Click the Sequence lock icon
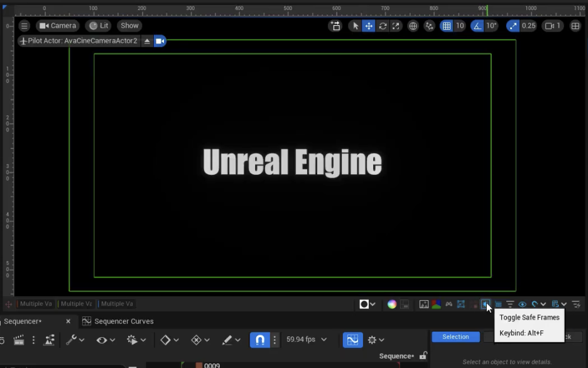 pyautogui.click(x=423, y=355)
